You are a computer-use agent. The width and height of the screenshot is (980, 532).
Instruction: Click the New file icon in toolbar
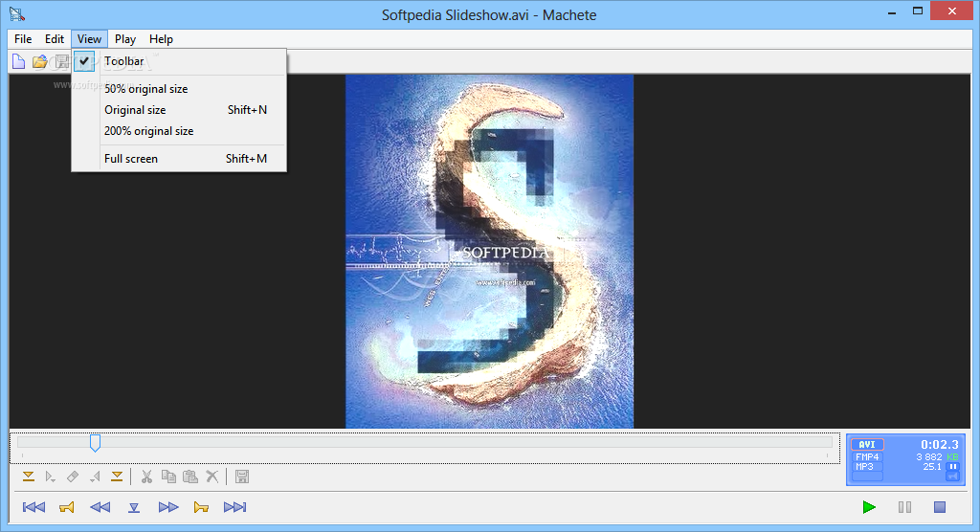(x=19, y=61)
